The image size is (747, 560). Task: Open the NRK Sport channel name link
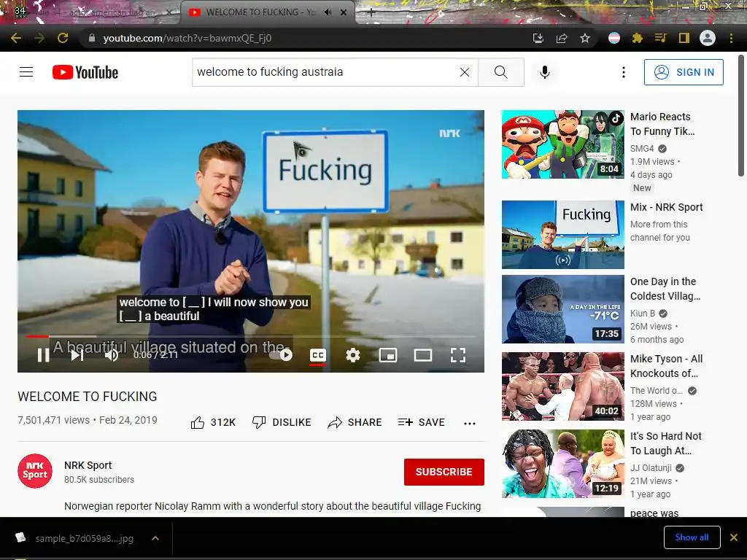(x=88, y=465)
